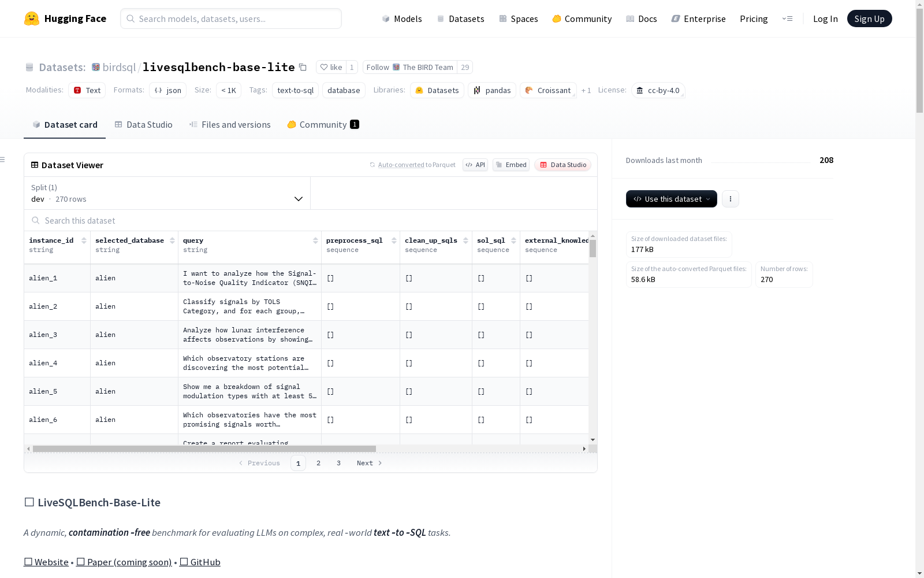The width and height of the screenshot is (924, 578).
Task: Open the Data Studio tab
Action: point(144,125)
